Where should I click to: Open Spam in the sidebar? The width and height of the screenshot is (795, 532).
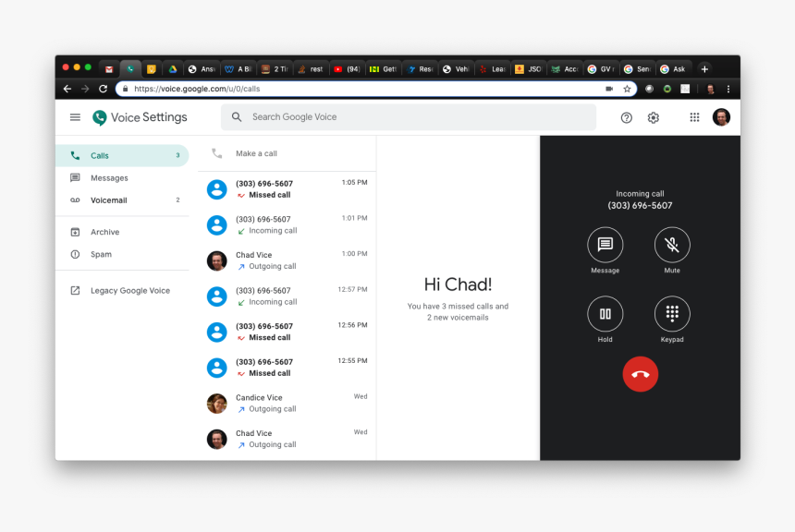[122, 254]
